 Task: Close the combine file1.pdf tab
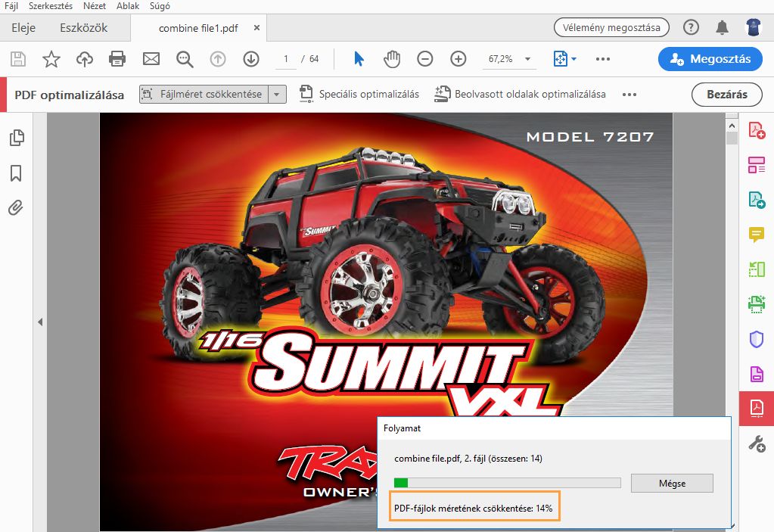point(256,28)
